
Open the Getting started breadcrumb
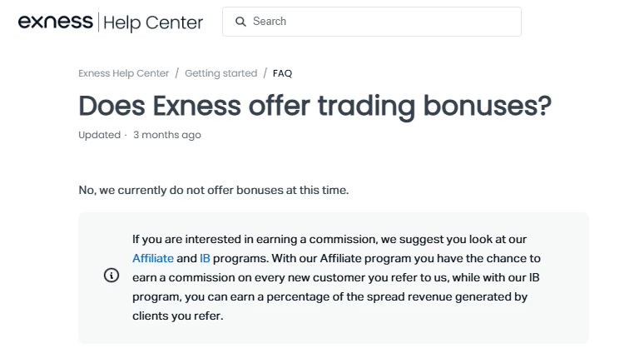click(x=221, y=73)
